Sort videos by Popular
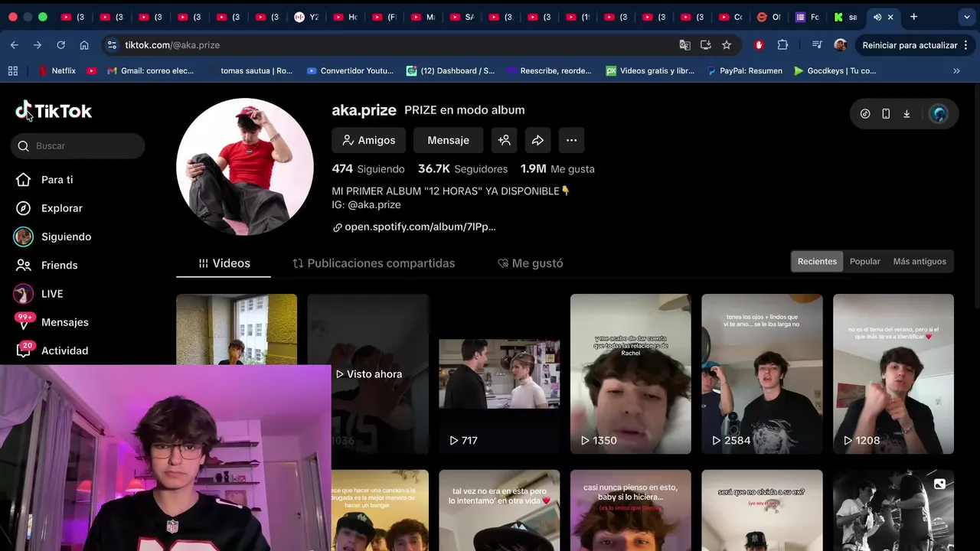 coord(865,262)
